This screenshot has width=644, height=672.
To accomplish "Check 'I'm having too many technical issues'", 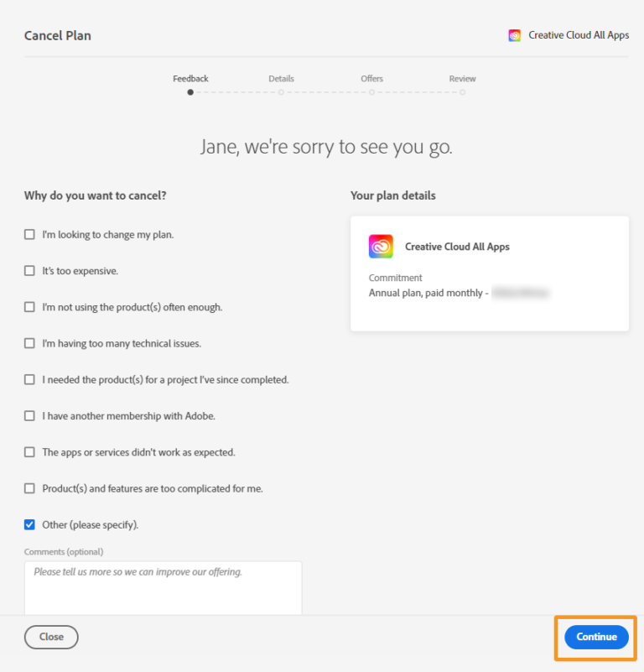I will (x=29, y=343).
